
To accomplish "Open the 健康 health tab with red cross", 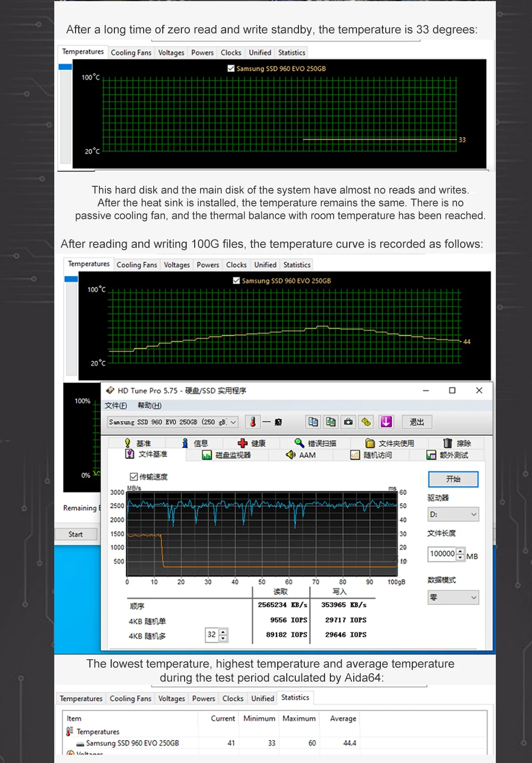I will tap(252, 443).
